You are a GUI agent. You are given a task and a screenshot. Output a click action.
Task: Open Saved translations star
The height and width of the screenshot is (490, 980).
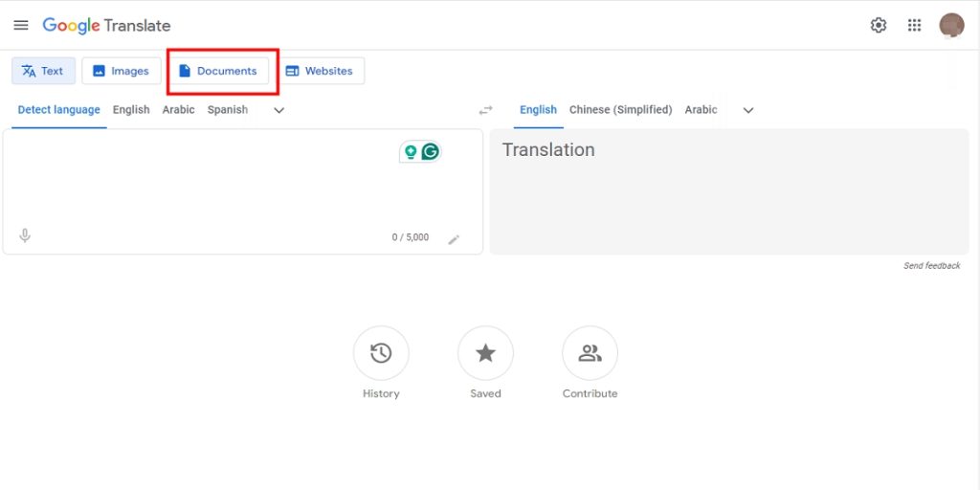485,353
